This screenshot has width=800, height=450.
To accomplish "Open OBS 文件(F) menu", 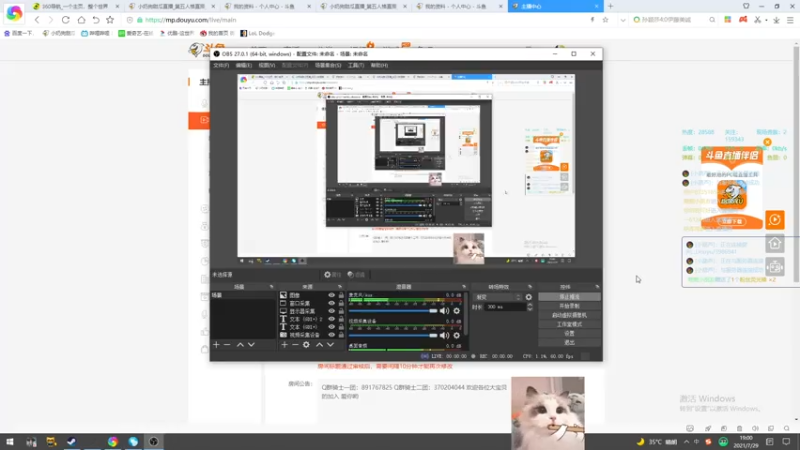I will point(221,65).
